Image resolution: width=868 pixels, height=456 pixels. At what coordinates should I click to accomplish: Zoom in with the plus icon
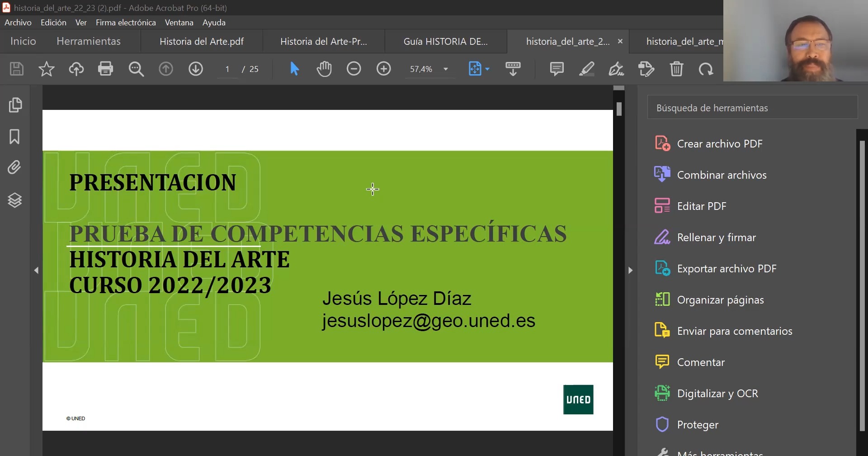click(x=384, y=69)
